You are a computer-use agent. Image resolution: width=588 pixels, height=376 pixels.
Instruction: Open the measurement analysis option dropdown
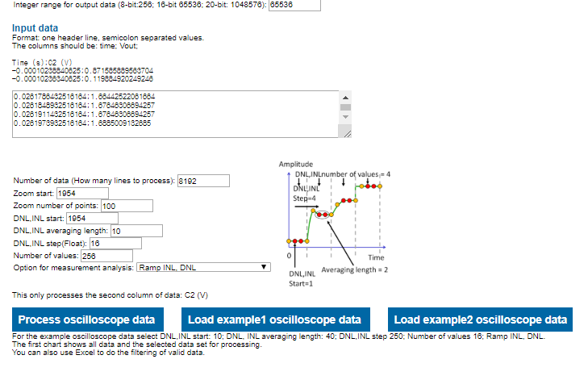(203, 268)
